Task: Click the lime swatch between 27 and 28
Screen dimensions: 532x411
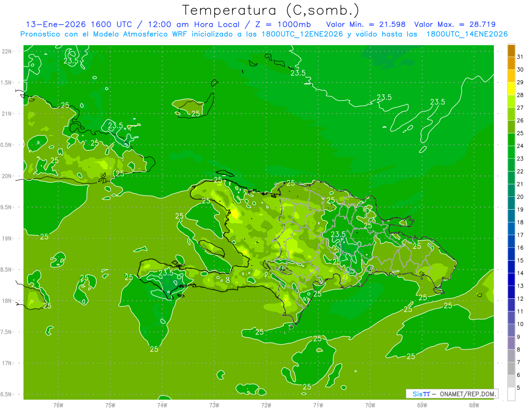Action: click(x=511, y=102)
